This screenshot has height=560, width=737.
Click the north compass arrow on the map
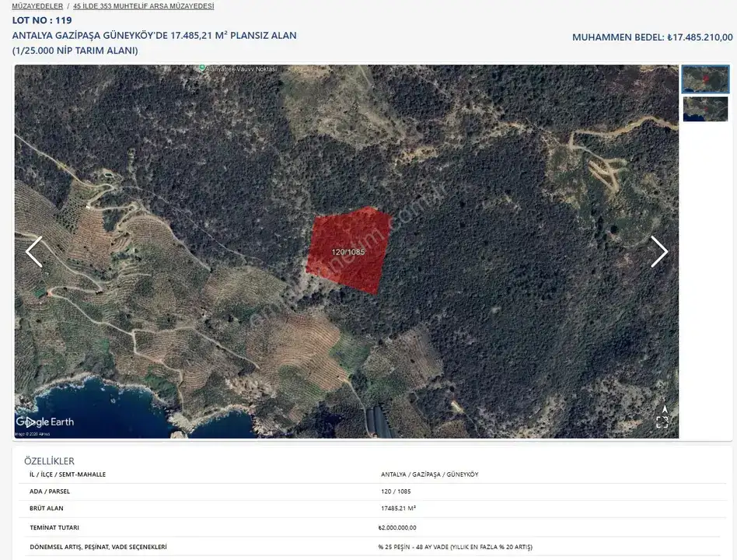coord(663,408)
